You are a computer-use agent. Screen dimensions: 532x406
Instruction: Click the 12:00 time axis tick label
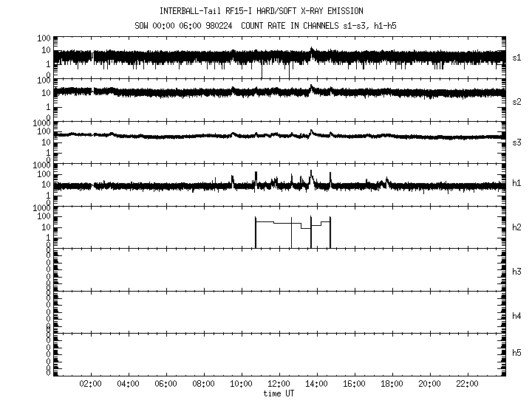click(279, 384)
